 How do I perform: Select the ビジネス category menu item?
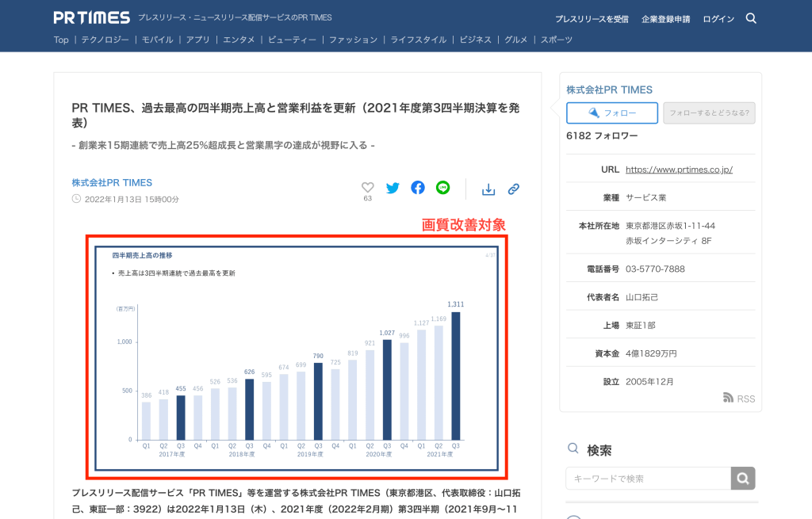pyautogui.click(x=475, y=40)
